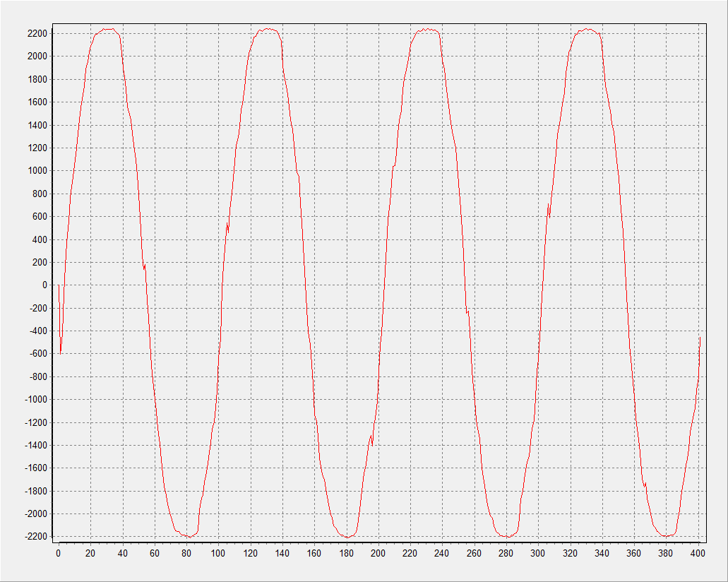Click the 100 label on the horizontal axis

coord(218,553)
